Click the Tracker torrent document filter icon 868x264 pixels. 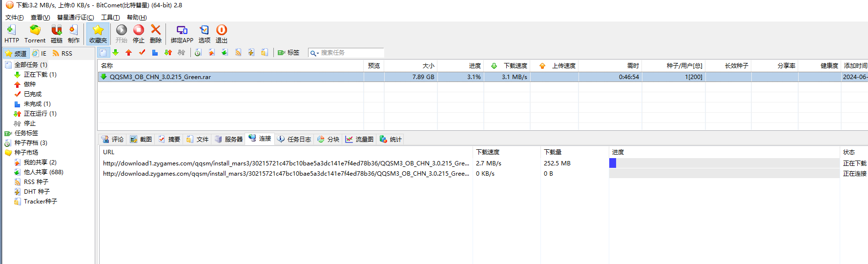tap(264, 53)
